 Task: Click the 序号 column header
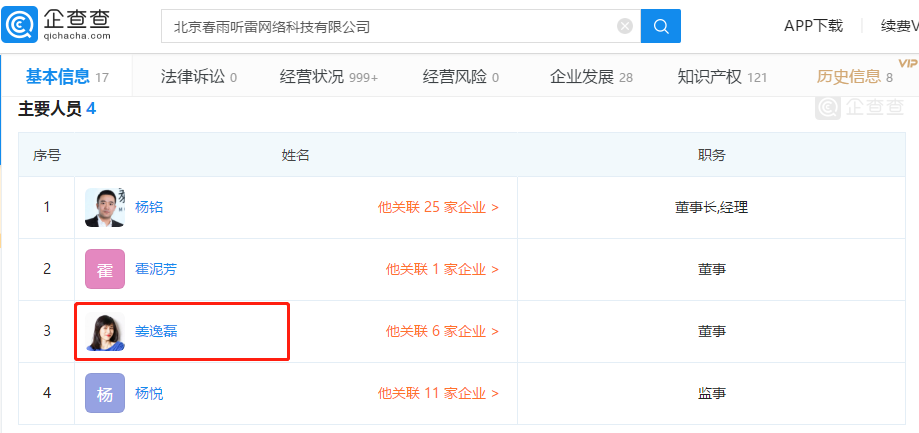[x=46, y=155]
